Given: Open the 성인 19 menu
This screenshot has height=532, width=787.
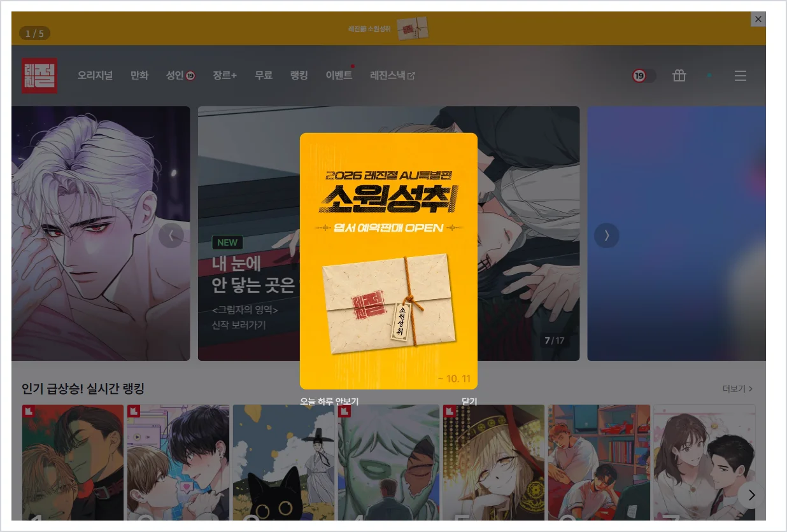Looking at the screenshot, I should pos(181,76).
